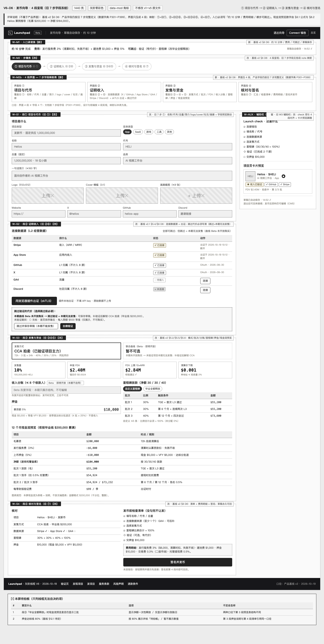Select the CCA 拍卖 sale method card
The height and width of the screenshot is (644, 324).
[x=66, y=351]
